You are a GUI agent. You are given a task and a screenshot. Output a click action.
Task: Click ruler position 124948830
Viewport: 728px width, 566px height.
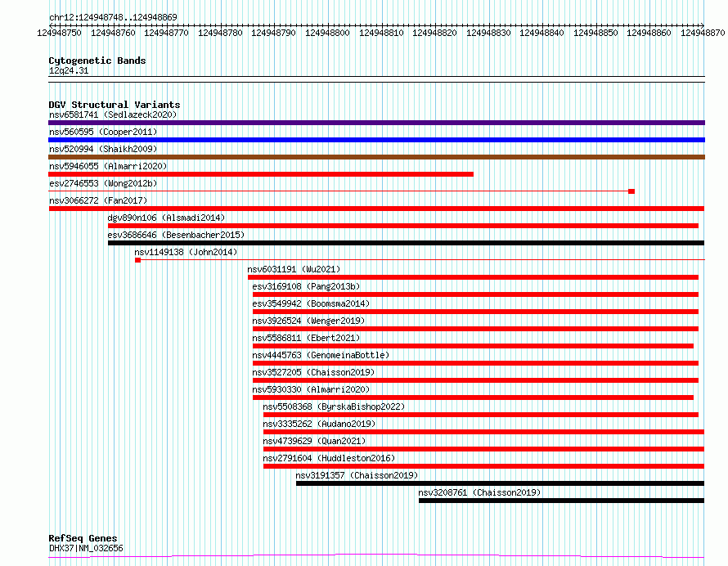pyautogui.click(x=488, y=33)
